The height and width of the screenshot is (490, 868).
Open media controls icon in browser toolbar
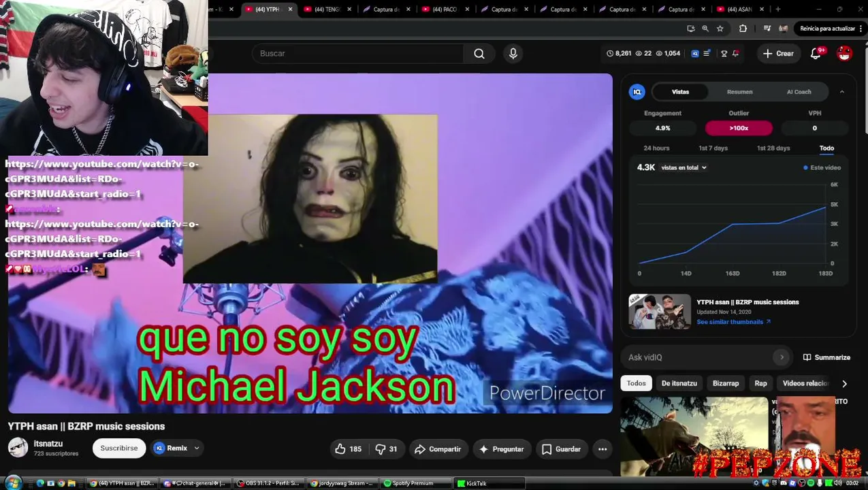(x=767, y=29)
